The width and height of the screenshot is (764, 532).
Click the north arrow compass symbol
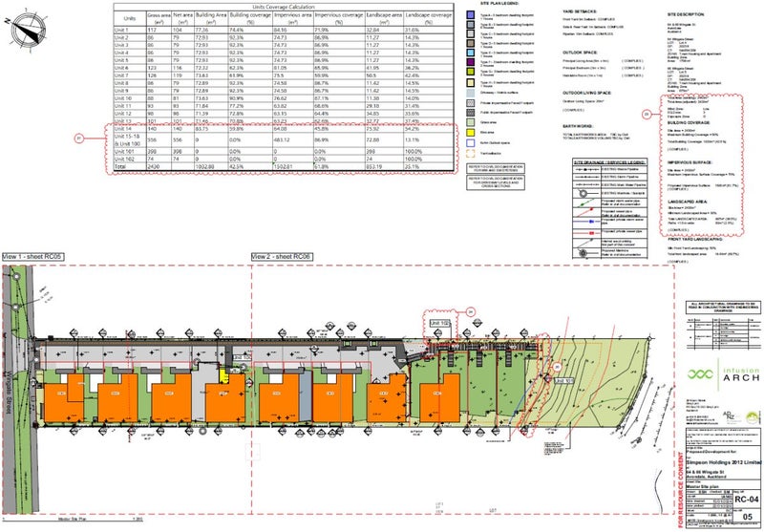pyautogui.click(x=25, y=30)
